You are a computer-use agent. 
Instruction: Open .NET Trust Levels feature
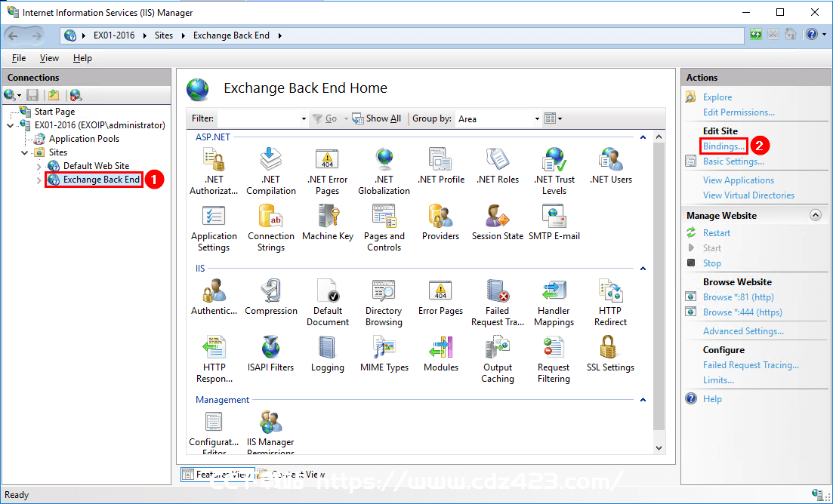[554, 171]
